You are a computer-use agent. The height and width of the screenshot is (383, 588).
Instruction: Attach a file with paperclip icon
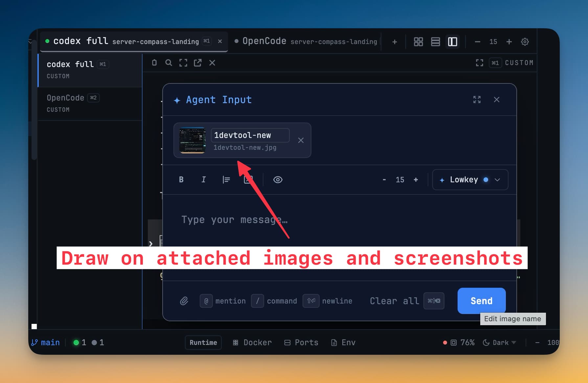pyautogui.click(x=184, y=301)
